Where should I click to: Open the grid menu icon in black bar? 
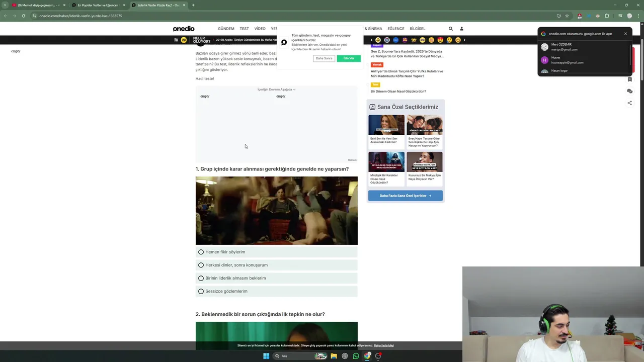tap(176, 40)
